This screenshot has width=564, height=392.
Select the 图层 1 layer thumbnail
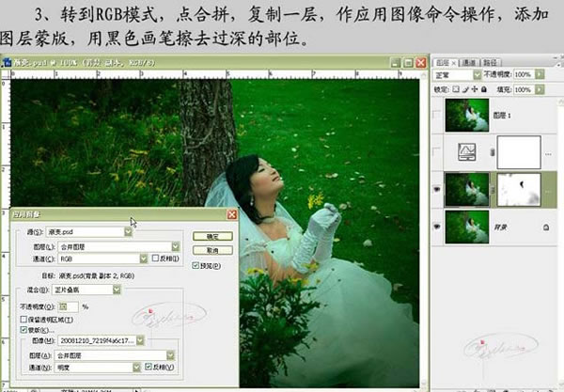(x=467, y=115)
